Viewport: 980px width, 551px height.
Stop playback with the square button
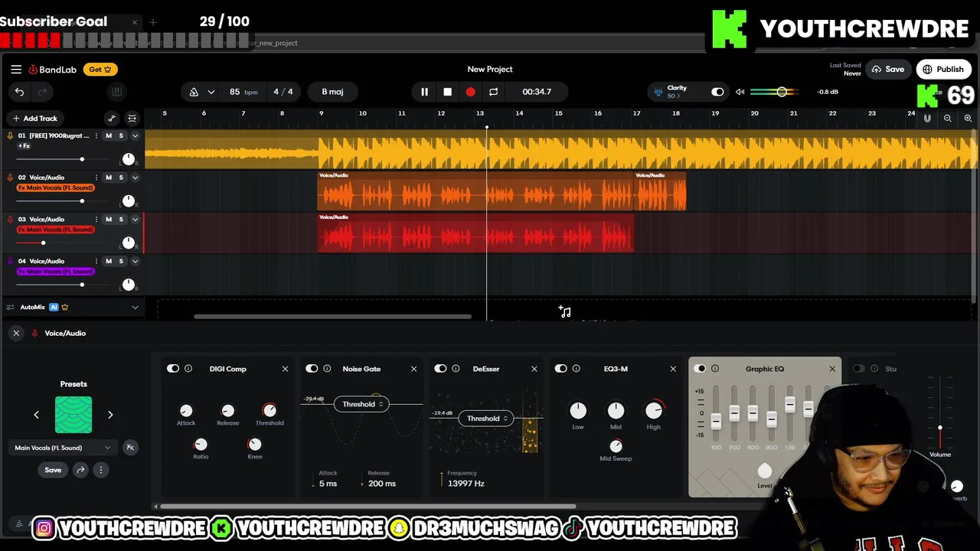pos(447,92)
